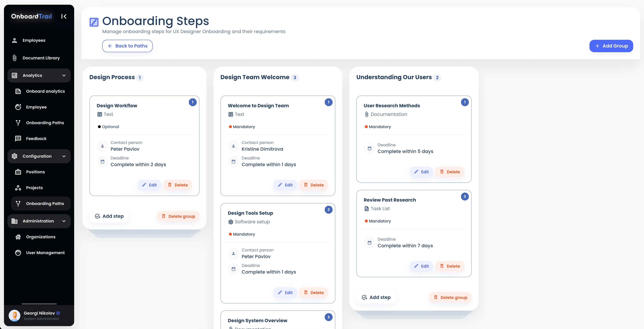Expand the Analytics section chevron
The width and height of the screenshot is (644, 329).
click(x=64, y=75)
